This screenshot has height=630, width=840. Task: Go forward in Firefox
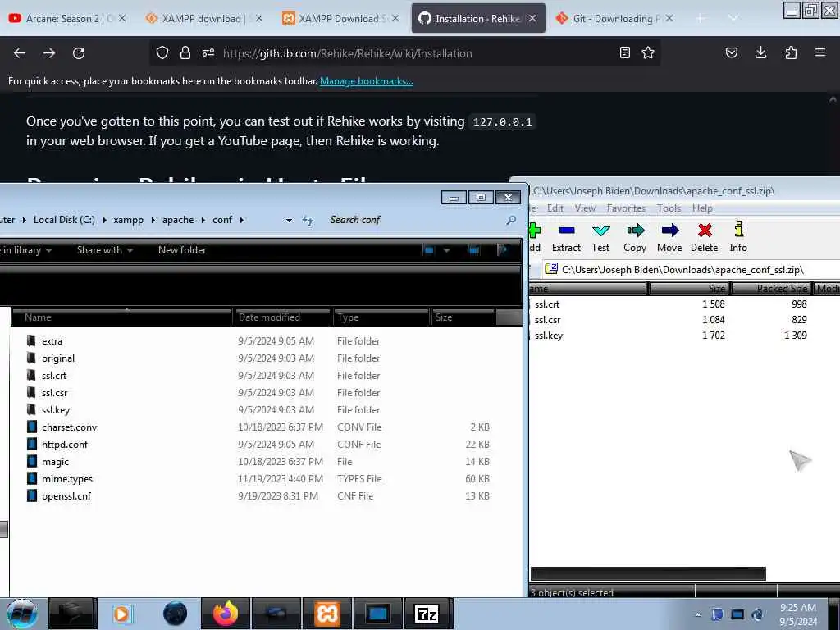tap(49, 53)
